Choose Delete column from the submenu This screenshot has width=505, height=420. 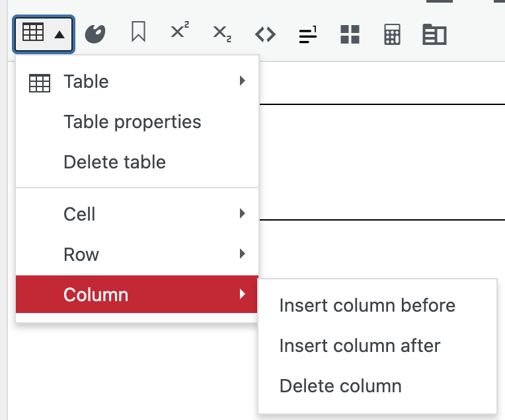pos(340,386)
